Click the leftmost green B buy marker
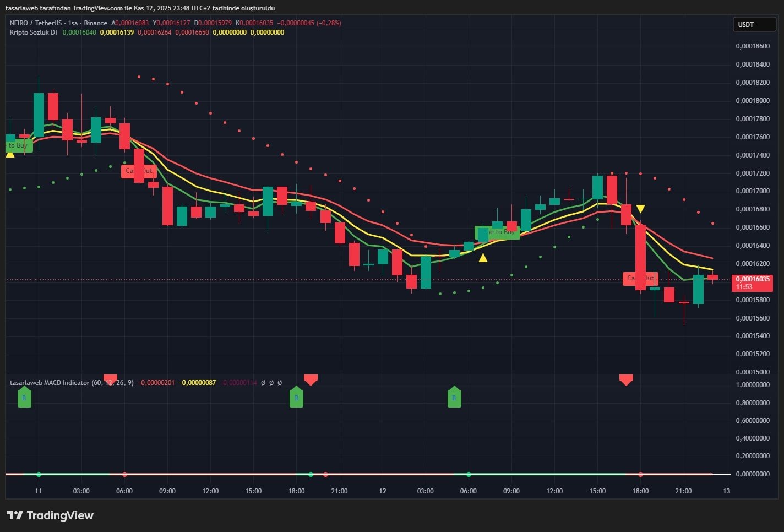The width and height of the screenshot is (784, 532). point(24,397)
